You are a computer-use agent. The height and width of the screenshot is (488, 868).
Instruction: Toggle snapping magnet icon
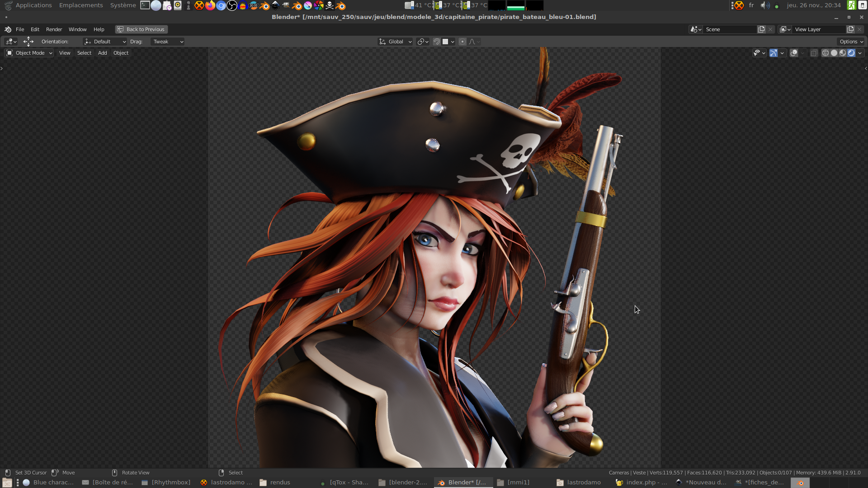point(437,42)
